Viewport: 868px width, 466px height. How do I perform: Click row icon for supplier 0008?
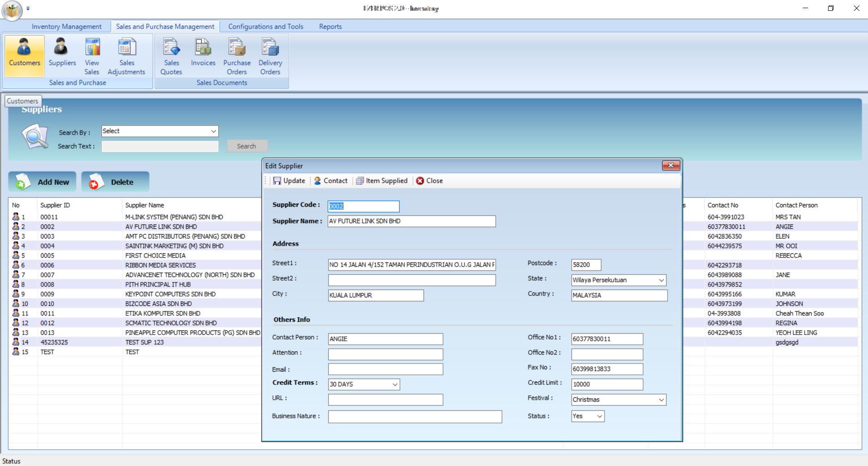[x=16, y=284]
